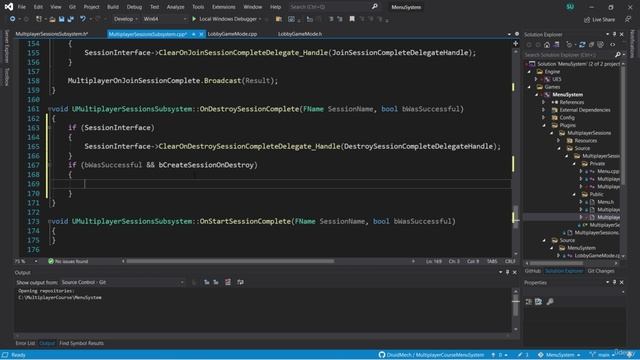Click Solution Explorer horizontal scrollbar
The height and width of the screenshot is (360, 640).
point(571,263)
